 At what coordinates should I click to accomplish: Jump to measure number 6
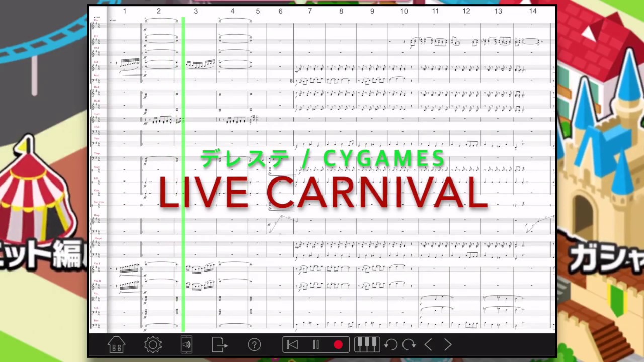point(280,11)
